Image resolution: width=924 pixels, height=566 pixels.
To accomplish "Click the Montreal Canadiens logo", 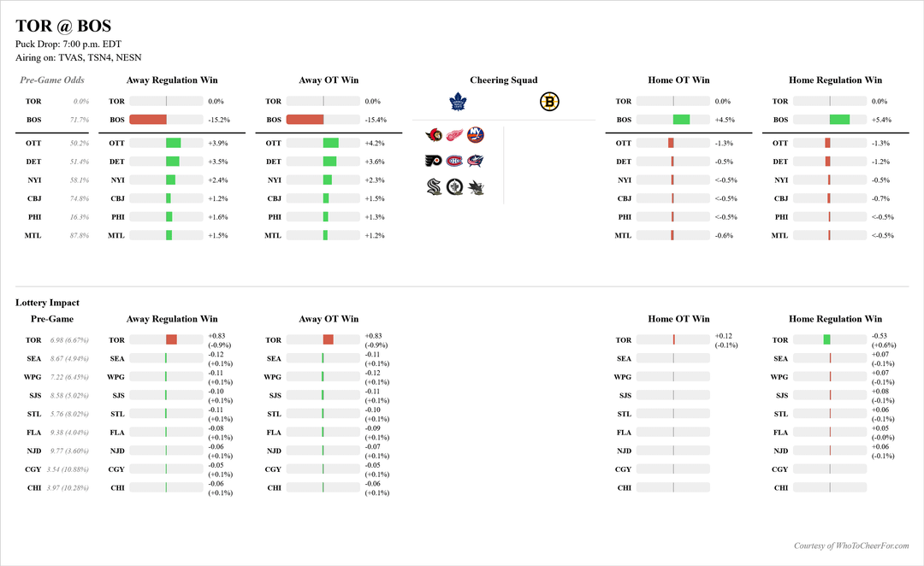I will (455, 160).
